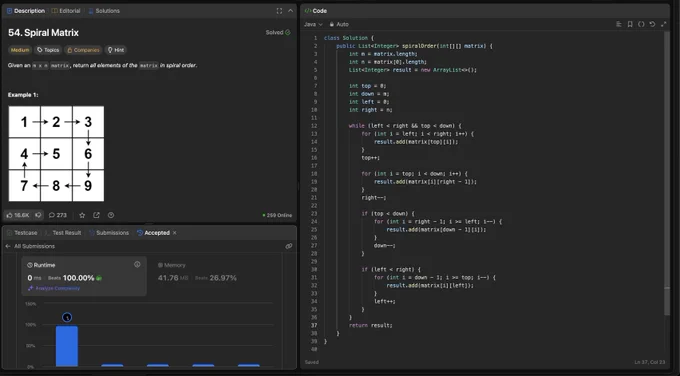The height and width of the screenshot is (376, 680).
Task: Select the Runtime stats card
Action: pos(84,276)
